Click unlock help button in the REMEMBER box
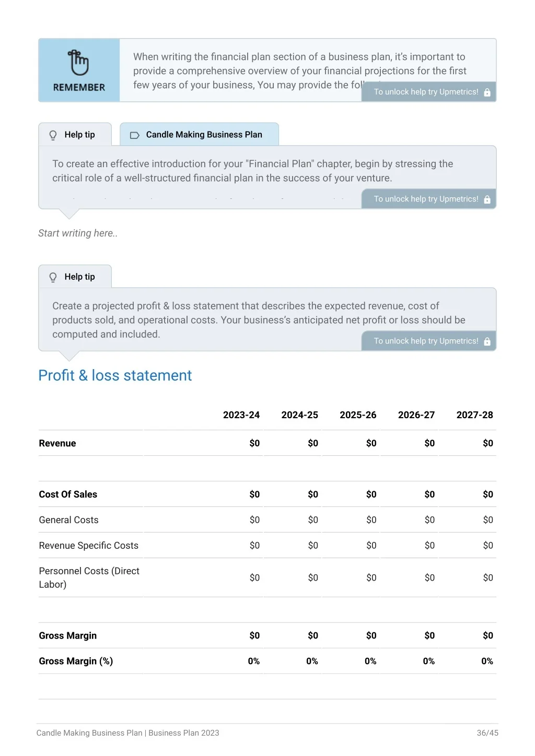The width and height of the screenshot is (535, 756). pyautogui.click(x=429, y=92)
